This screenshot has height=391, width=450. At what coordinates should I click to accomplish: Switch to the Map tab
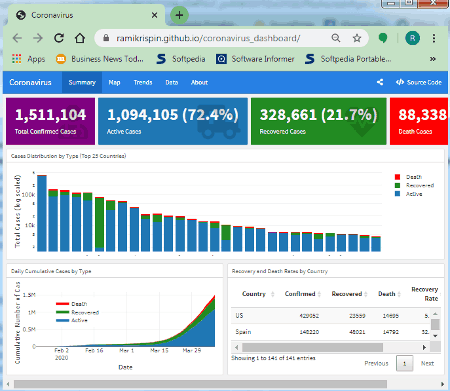tap(114, 82)
